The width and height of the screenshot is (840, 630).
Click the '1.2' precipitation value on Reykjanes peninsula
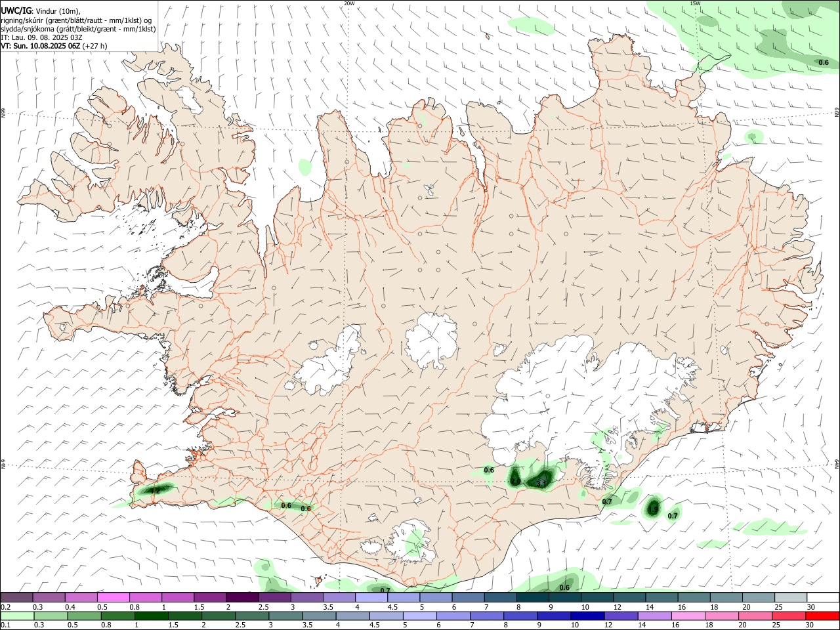coord(155,490)
